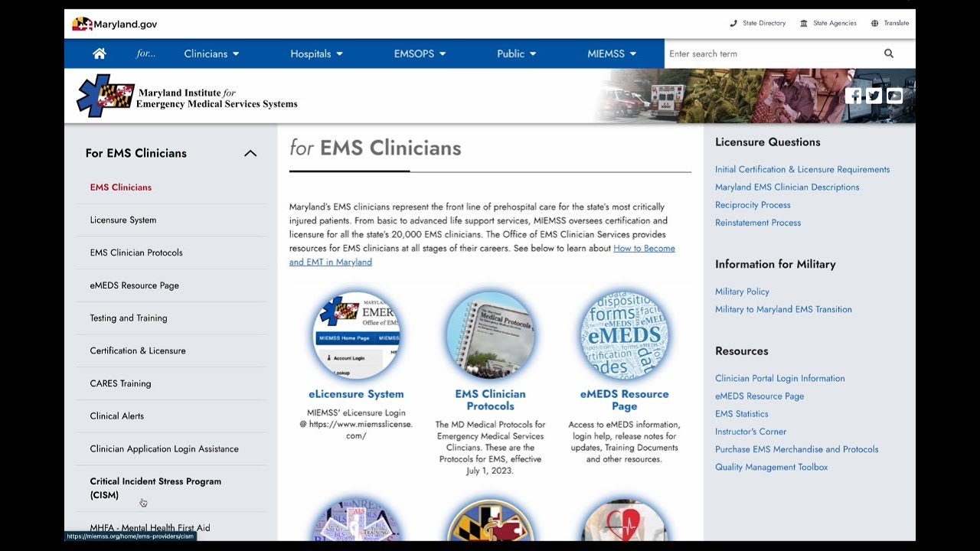This screenshot has width=980, height=551.
Task: Click the Maryland.gov flag logo
Action: pos(83,24)
